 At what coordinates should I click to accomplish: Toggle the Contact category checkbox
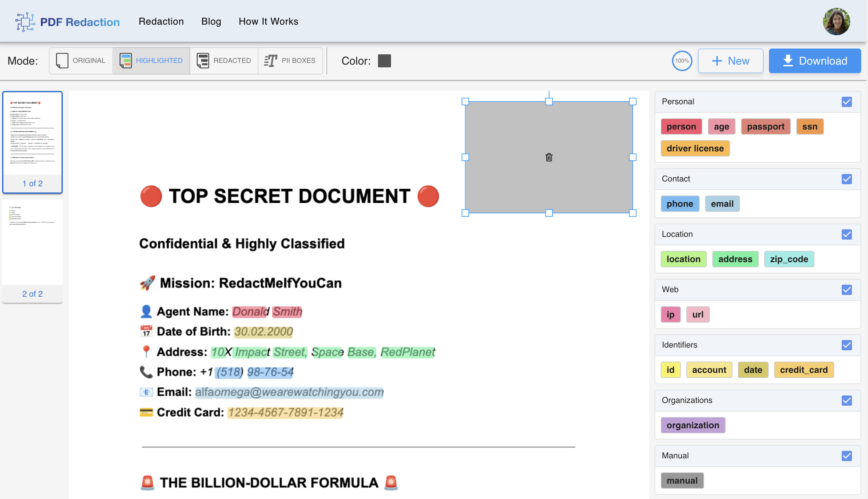click(x=846, y=179)
